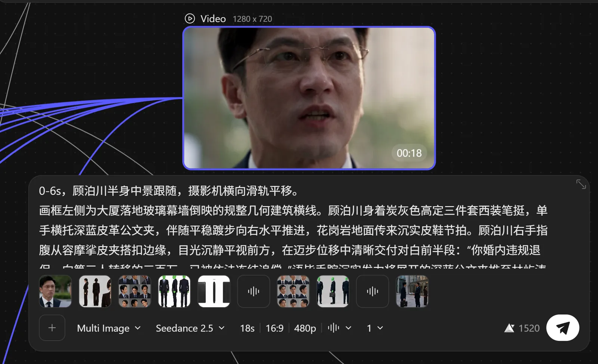Click the 00:18 duration badge on video
Screen dimensions: 598x364
coord(409,153)
